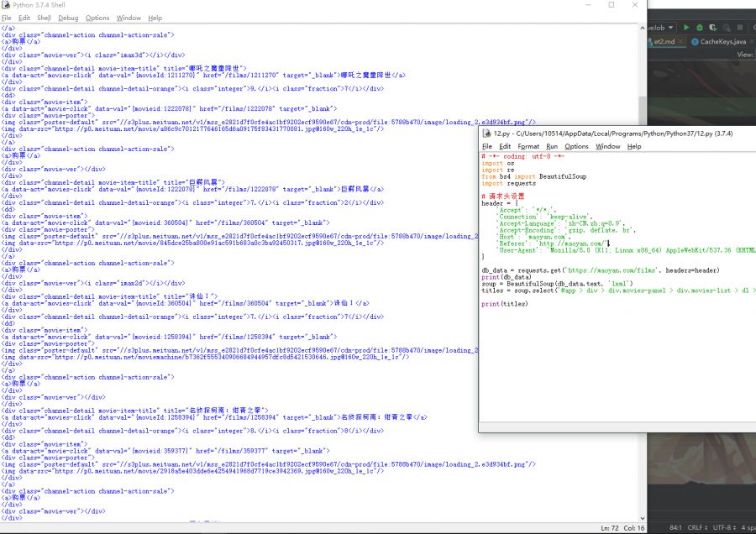
Task: Click Run with Coverage icon in IDE
Action: [713, 28]
